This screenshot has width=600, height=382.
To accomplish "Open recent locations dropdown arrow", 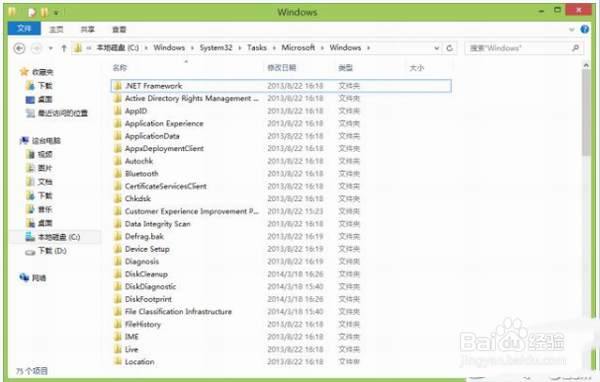I will pos(51,48).
